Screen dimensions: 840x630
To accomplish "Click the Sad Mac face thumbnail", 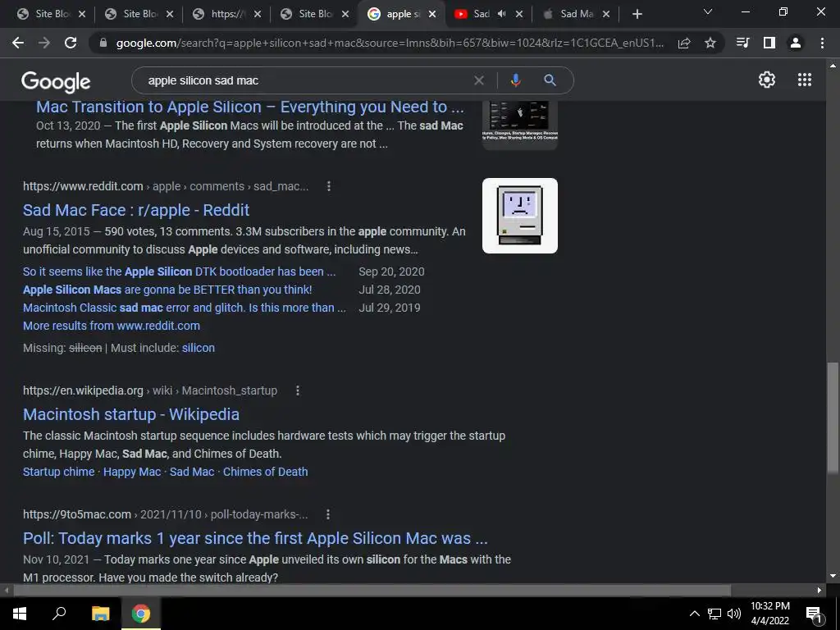I will pyautogui.click(x=519, y=216).
